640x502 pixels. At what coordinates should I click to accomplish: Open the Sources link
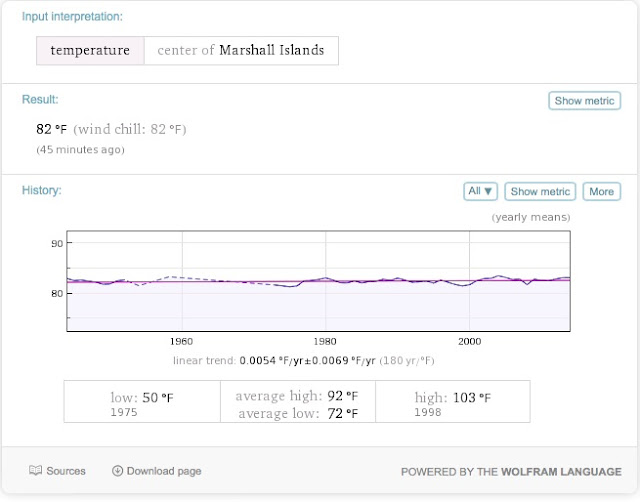click(x=66, y=471)
